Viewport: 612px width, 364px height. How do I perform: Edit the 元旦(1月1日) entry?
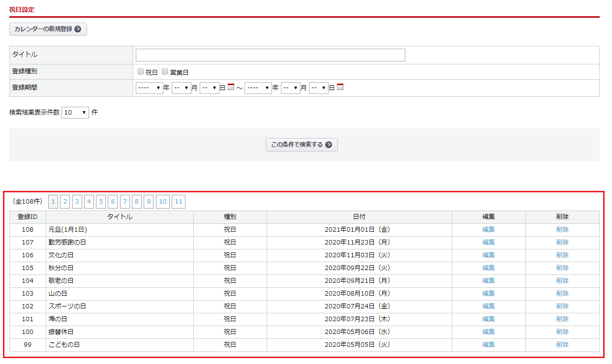click(489, 230)
